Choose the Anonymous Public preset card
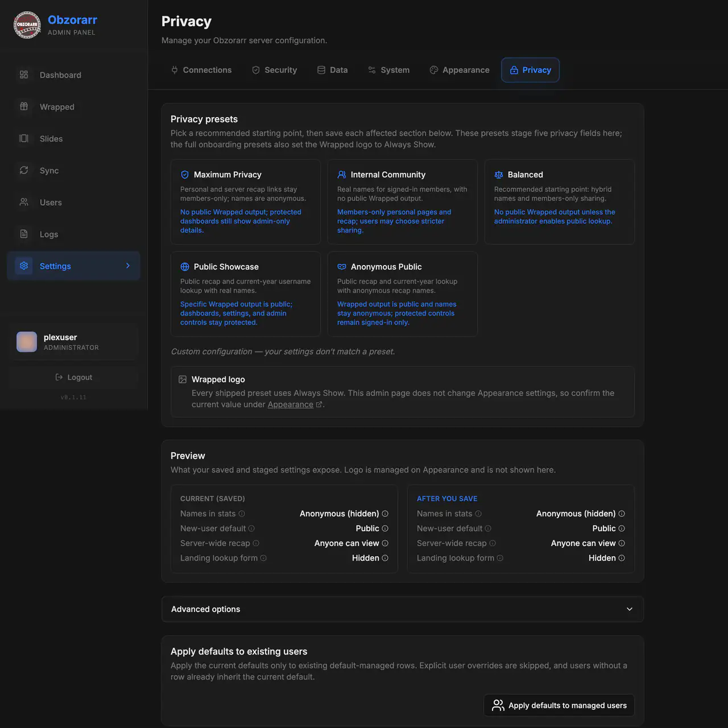The height and width of the screenshot is (728, 728). pyautogui.click(x=403, y=294)
